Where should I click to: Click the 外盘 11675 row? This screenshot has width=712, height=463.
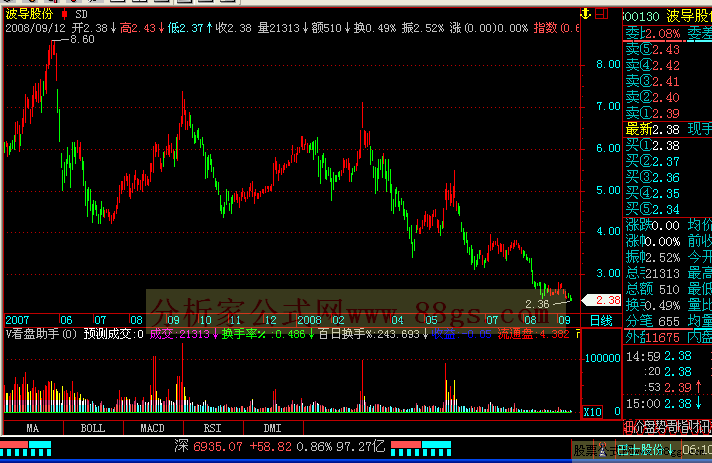(x=653, y=338)
